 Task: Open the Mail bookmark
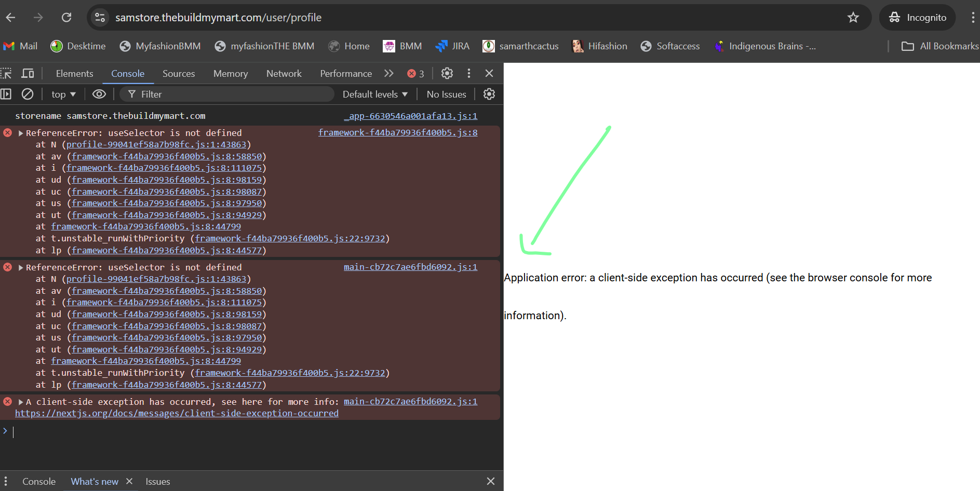point(20,46)
